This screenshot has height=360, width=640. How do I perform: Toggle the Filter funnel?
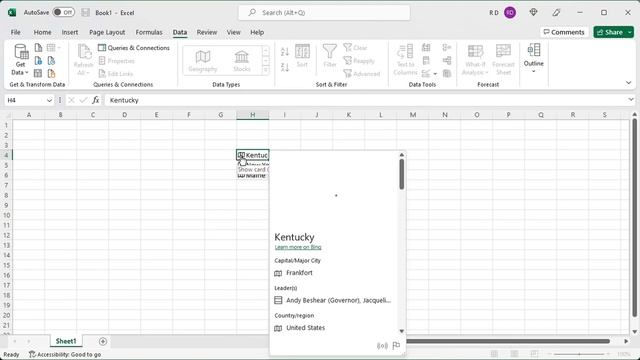[x=329, y=56]
